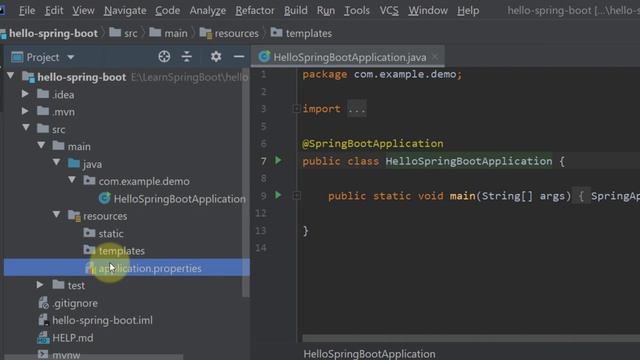Viewport: 640px width, 360px height.
Task: Collapse the hello-spring-boot root node
Action: coord(11,76)
